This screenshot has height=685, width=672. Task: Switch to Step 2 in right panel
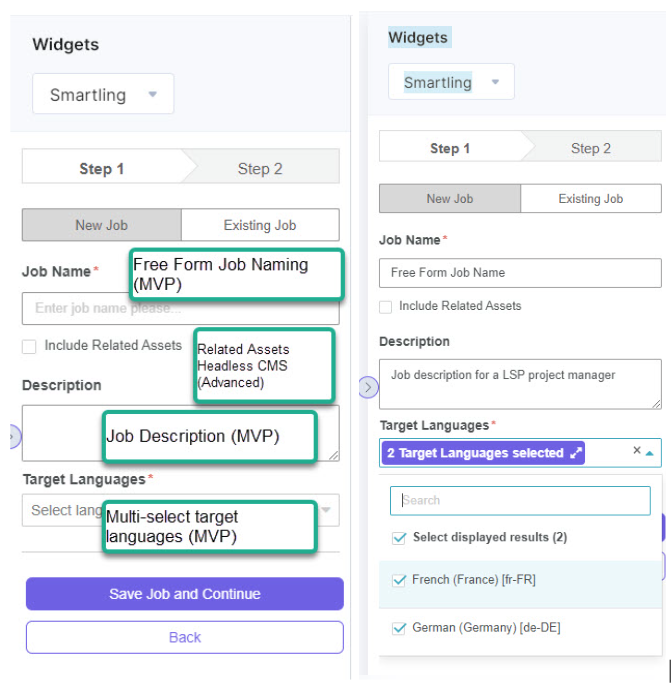(590, 148)
